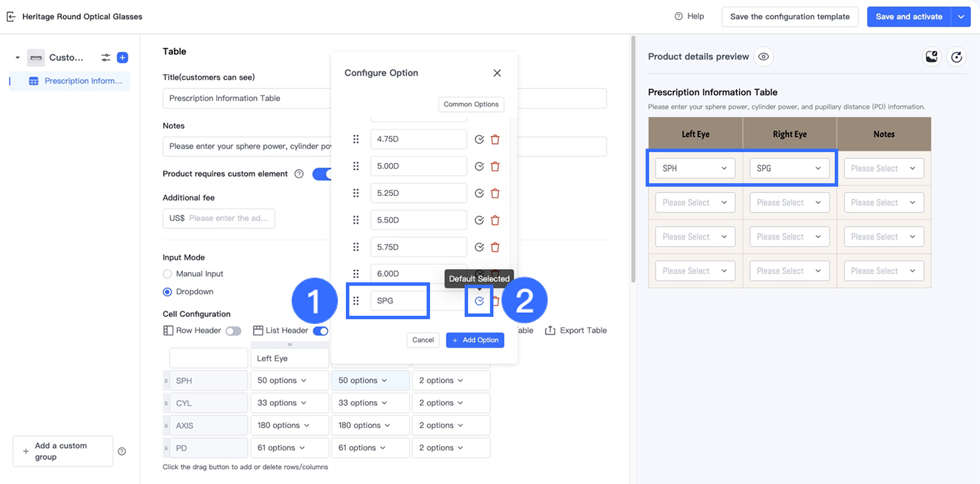
Task: Select Prescription Inform... item in the sidebar
Action: (83, 81)
